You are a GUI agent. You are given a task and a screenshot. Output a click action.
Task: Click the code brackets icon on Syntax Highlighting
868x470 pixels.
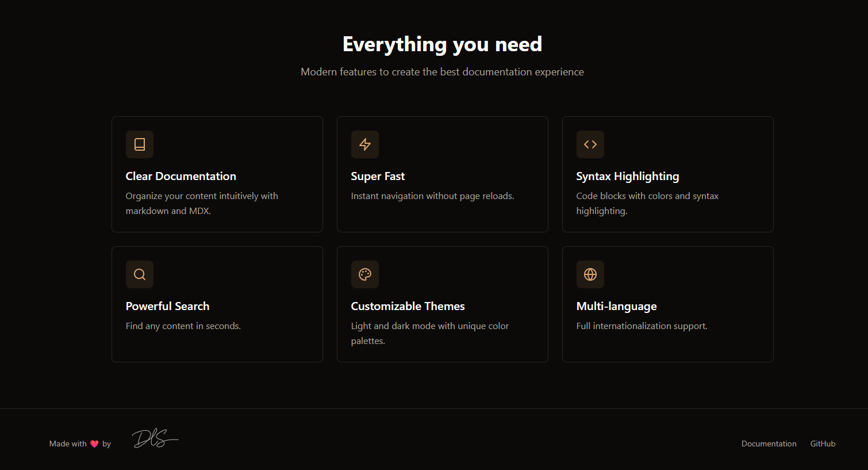[590, 144]
